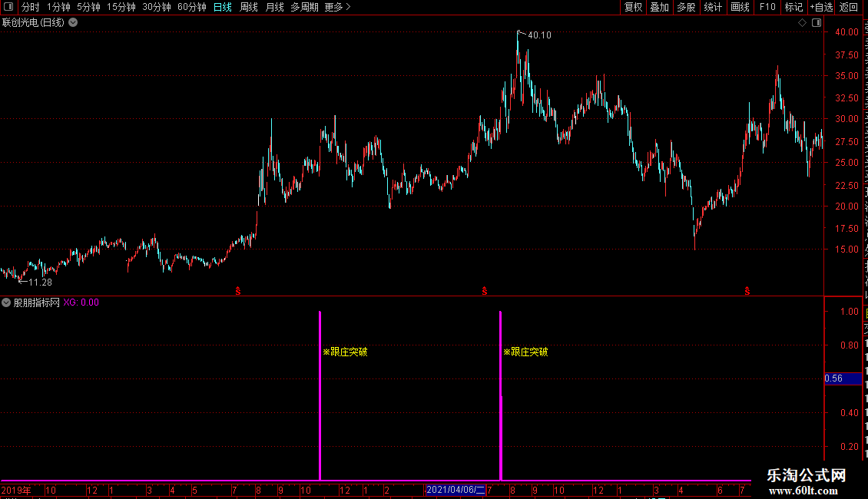Viewport: 868px width, 499px height.
Task: Open the 画线 drawing tools
Action: click(x=740, y=7)
